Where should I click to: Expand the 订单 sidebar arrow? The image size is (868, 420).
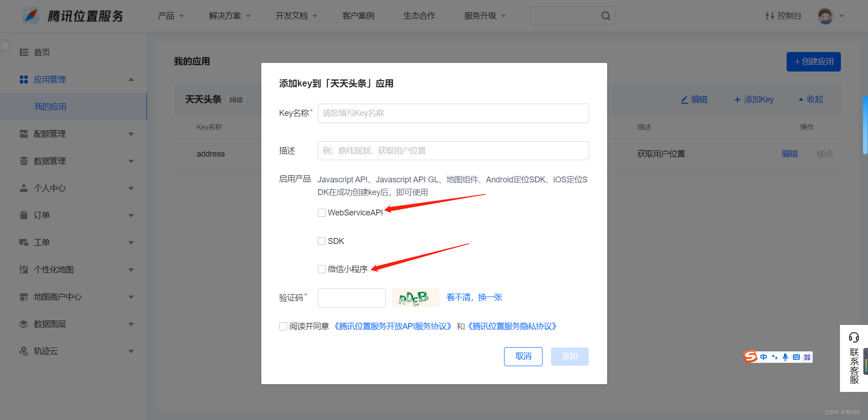pyautogui.click(x=131, y=215)
